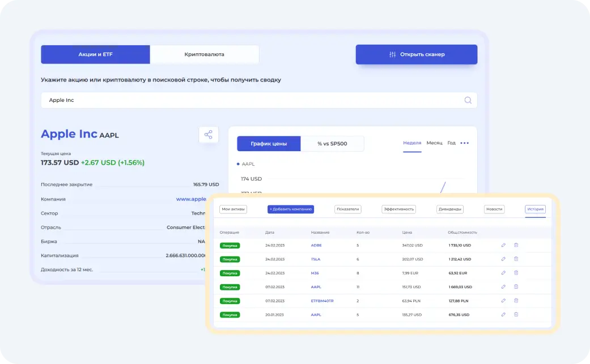
Task: Click trash icon for ETFBM40TR row
Action: 516,301
